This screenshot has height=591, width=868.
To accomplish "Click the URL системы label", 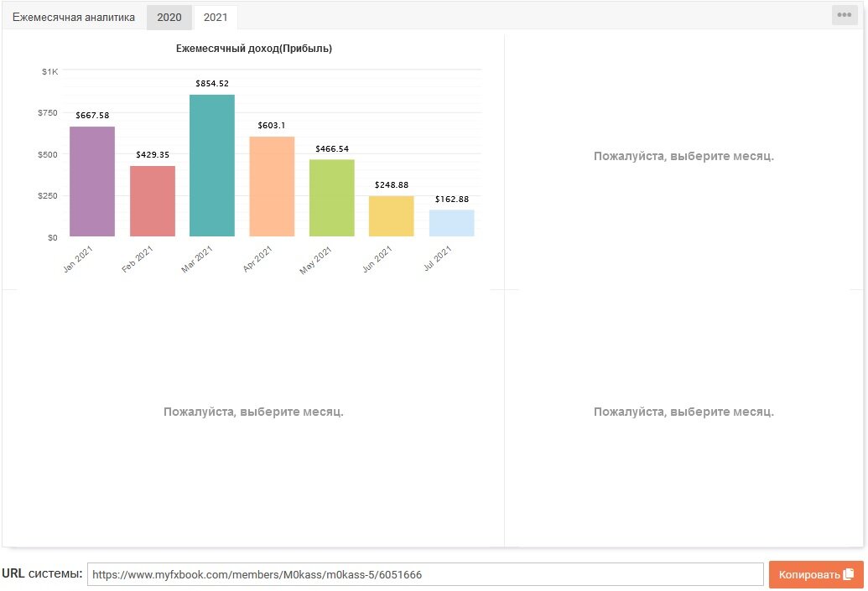I will [x=42, y=573].
